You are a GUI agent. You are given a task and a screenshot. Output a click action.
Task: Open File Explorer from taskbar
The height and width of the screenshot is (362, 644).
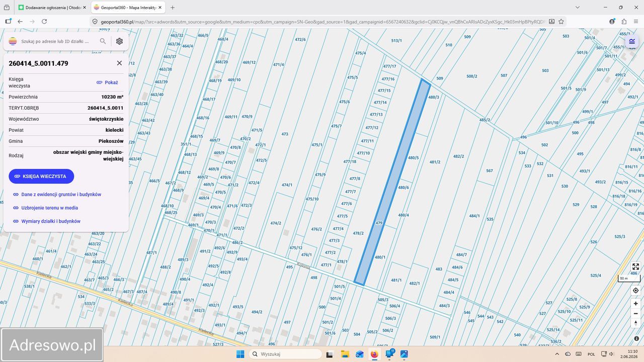[344, 354]
